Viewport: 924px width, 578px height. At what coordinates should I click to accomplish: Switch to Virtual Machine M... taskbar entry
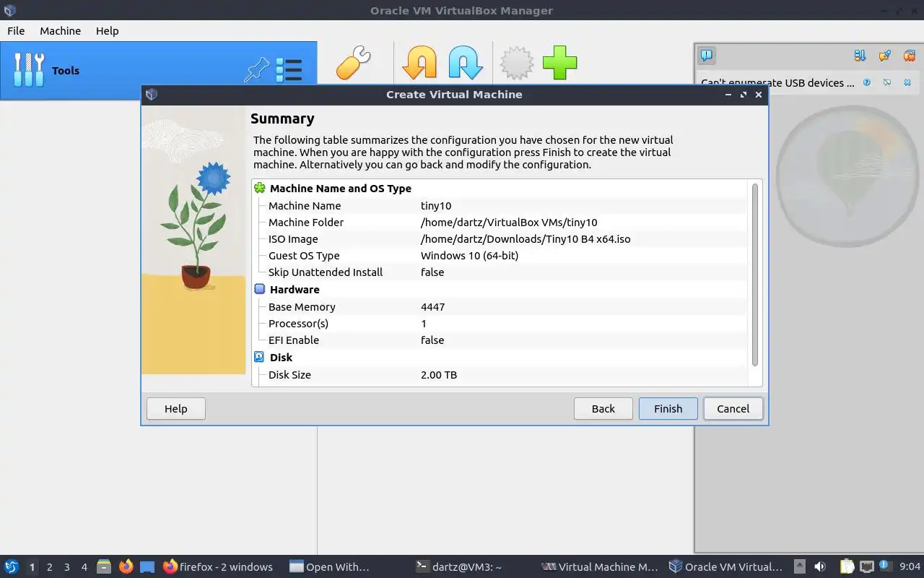tap(601, 567)
